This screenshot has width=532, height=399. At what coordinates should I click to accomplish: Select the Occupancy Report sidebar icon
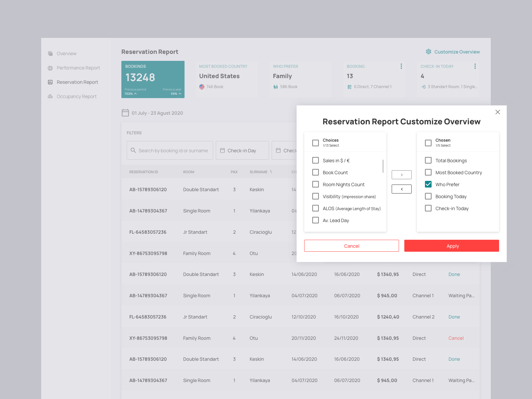click(x=50, y=96)
